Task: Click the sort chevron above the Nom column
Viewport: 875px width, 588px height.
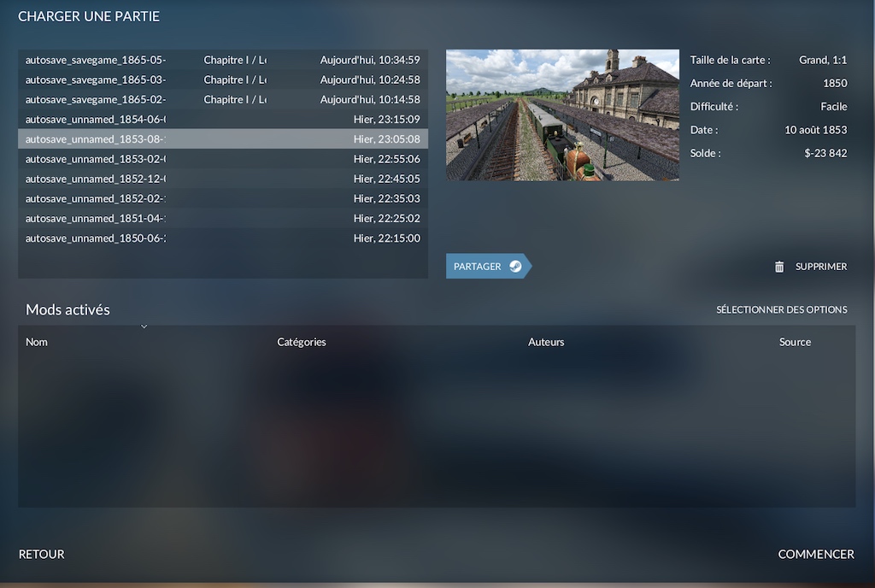Action: (144, 326)
